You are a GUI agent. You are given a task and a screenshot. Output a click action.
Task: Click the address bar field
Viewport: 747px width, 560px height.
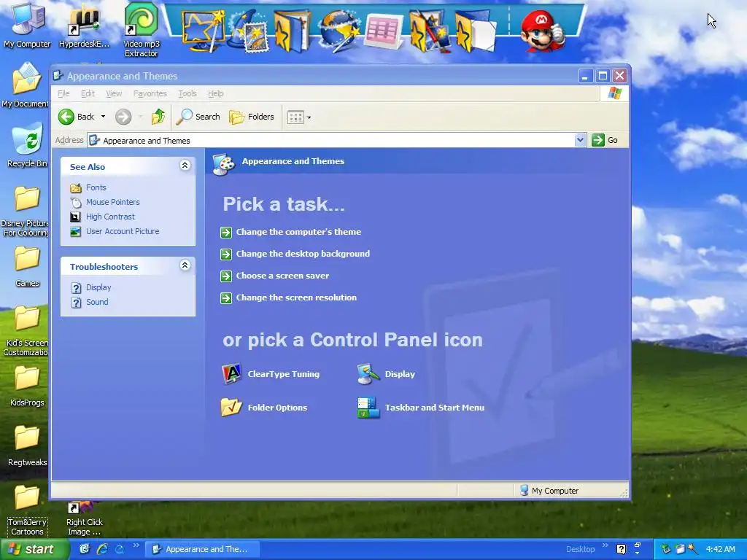point(330,141)
